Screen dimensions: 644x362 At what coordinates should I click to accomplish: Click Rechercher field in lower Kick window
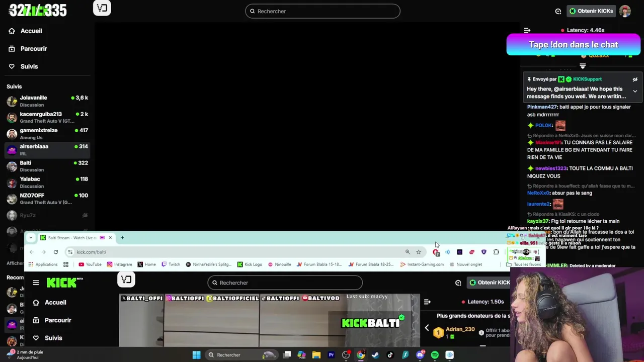(285, 283)
